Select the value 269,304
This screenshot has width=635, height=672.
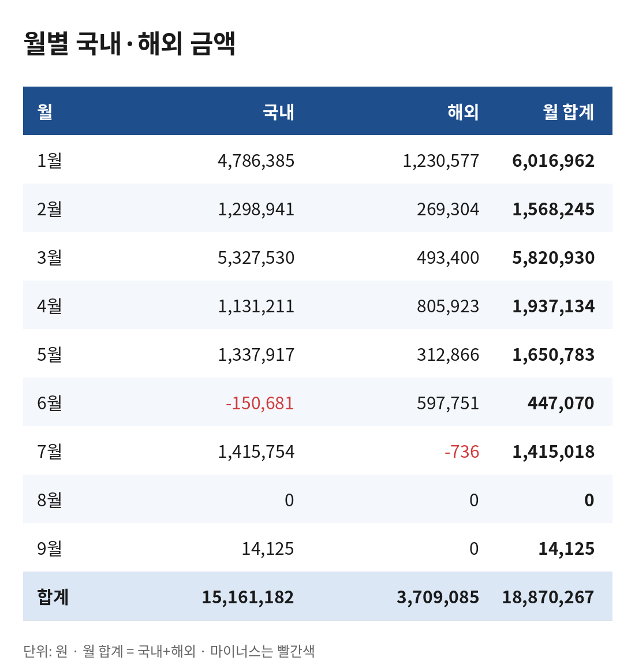448,209
